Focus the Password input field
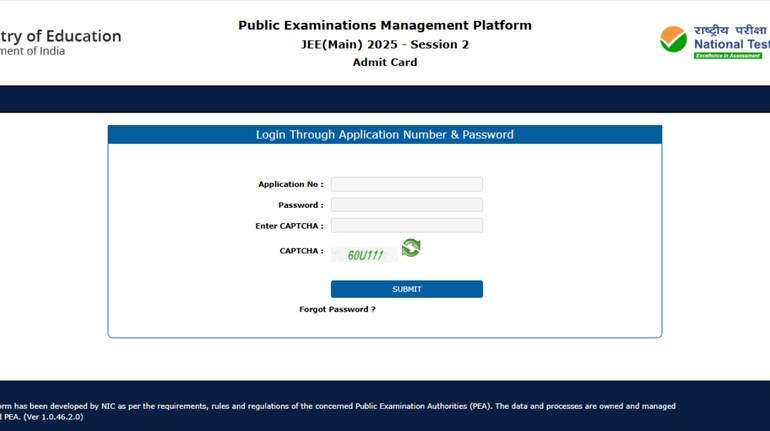 [x=406, y=205]
